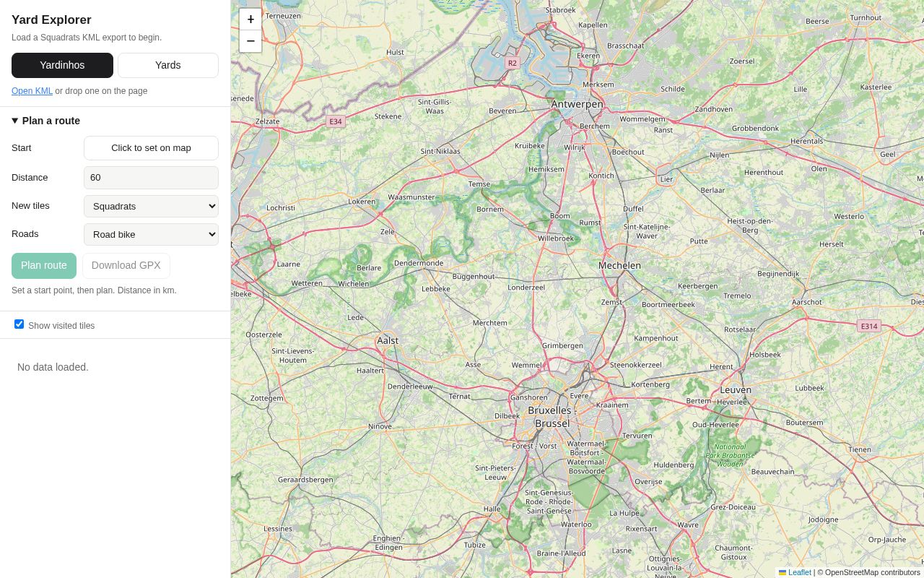Click the Antwerpen city label on map
The image size is (924, 578).
tap(577, 104)
